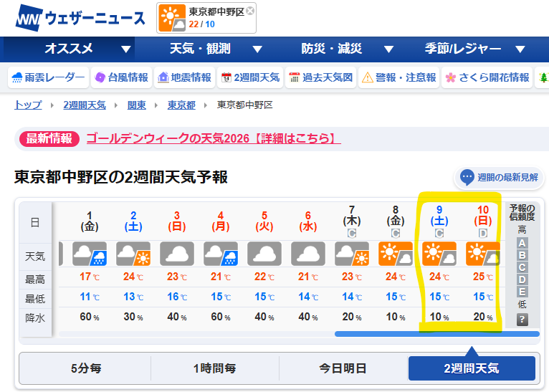Image resolution: width=549 pixels, height=392 pixels.
Task: Open 警報・注意報 warnings page
Action: coord(398,77)
